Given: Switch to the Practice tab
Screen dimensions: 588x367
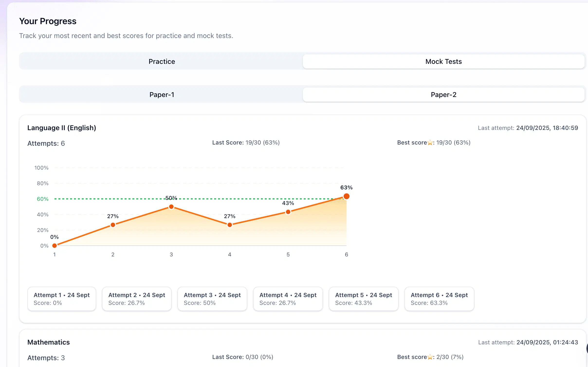Looking at the screenshot, I should pyautogui.click(x=162, y=61).
